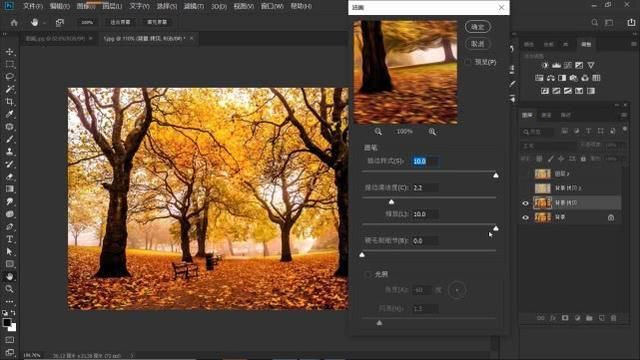Click 确定 to apply oil paint

click(x=478, y=27)
